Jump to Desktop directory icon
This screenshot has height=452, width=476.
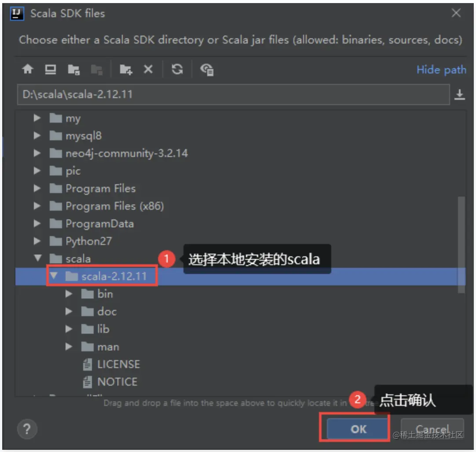[51, 69]
